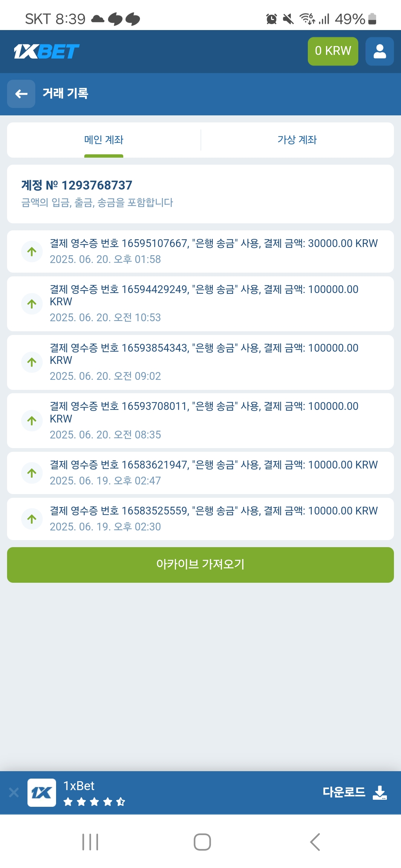Screen dimensions: 401x868
Task: Tap arrow icon for receipt 16593708011
Action: click(32, 421)
